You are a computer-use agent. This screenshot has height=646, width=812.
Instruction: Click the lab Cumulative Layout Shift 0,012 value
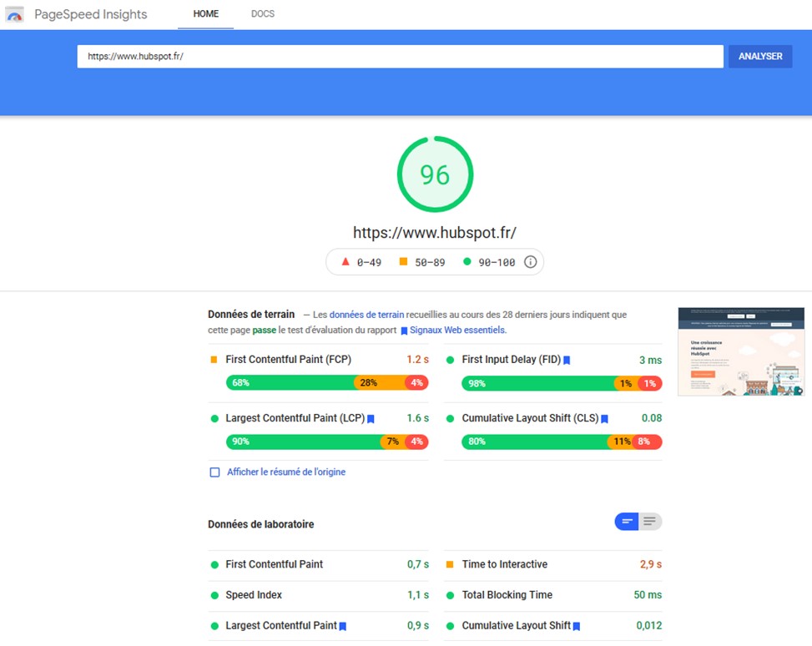tap(649, 626)
